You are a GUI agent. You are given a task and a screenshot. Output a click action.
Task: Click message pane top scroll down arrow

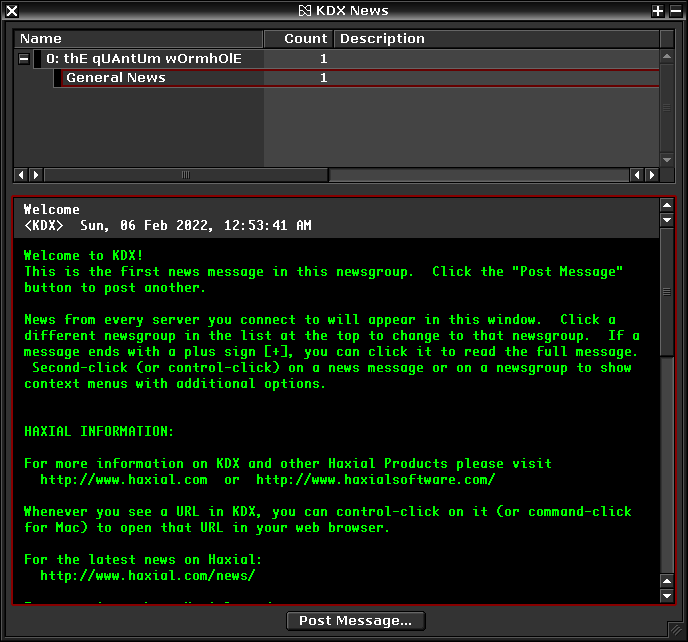pos(667,220)
